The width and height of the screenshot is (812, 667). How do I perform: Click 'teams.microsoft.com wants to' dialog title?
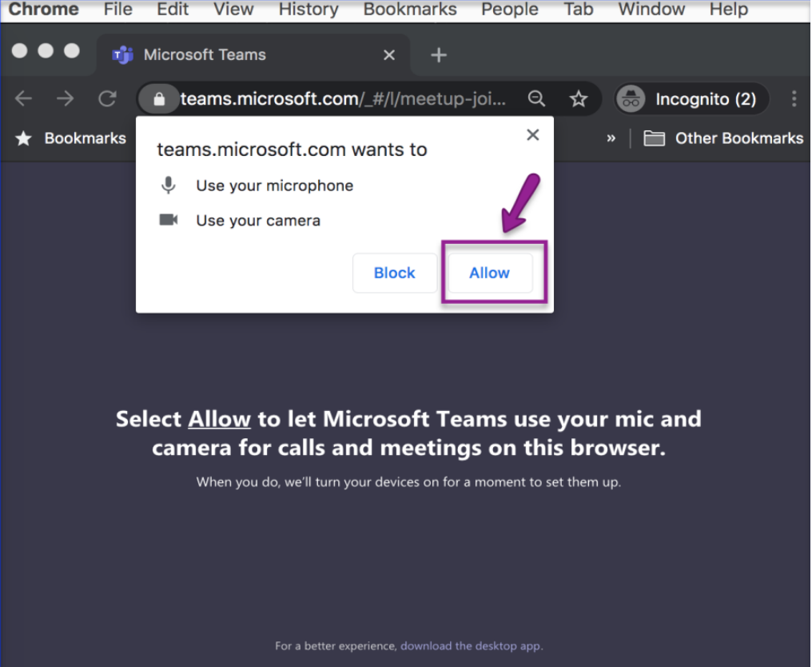click(292, 150)
